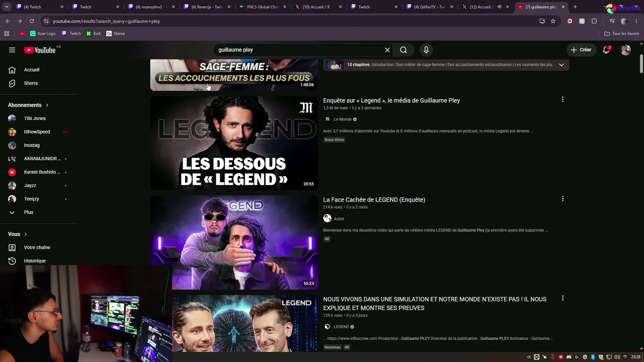Start voice search with the microphone
Viewport: 644px width, 362px height.
[x=426, y=50]
